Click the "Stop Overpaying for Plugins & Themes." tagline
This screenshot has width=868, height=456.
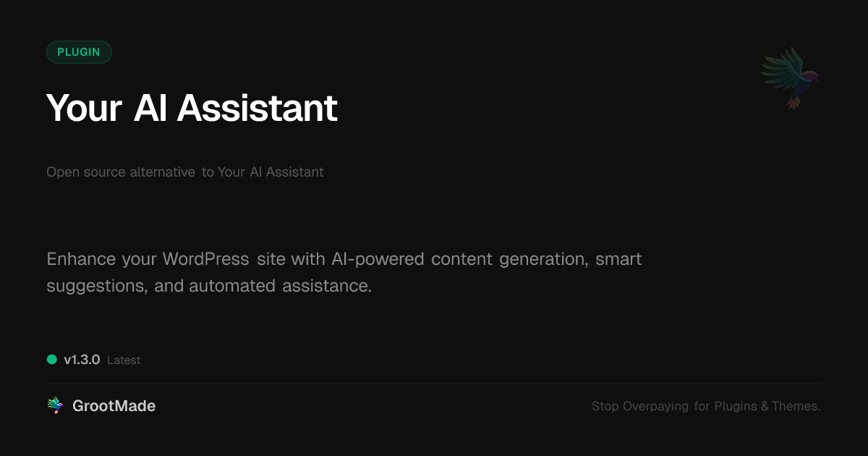(705, 406)
